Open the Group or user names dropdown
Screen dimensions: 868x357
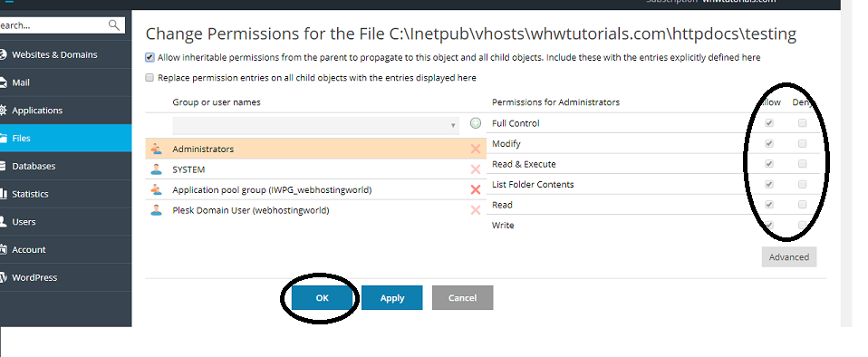point(315,126)
